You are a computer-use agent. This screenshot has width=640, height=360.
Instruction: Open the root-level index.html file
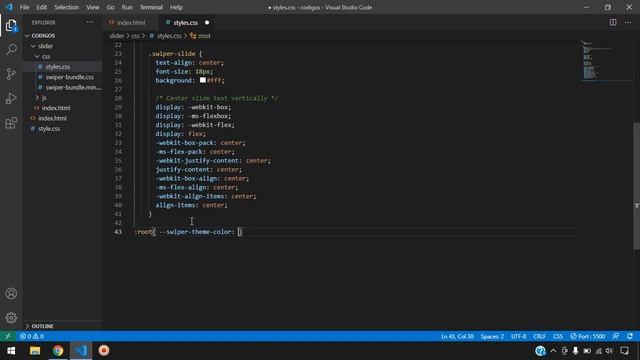(52, 118)
